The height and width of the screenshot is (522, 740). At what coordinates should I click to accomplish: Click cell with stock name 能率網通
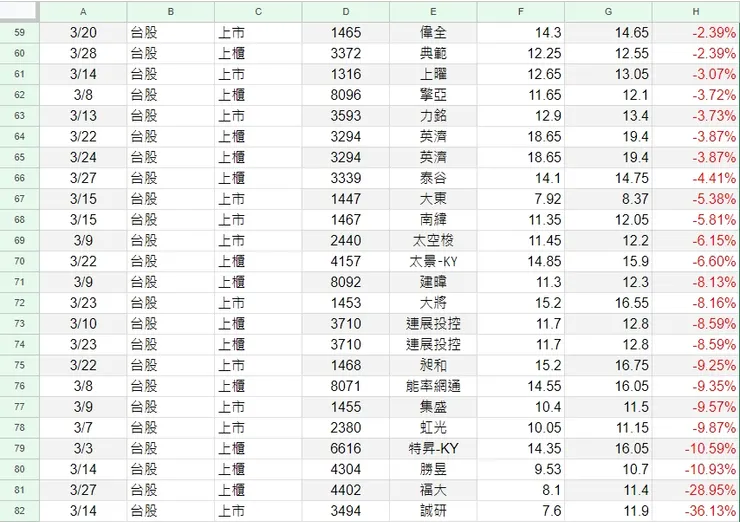(x=433, y=386)
